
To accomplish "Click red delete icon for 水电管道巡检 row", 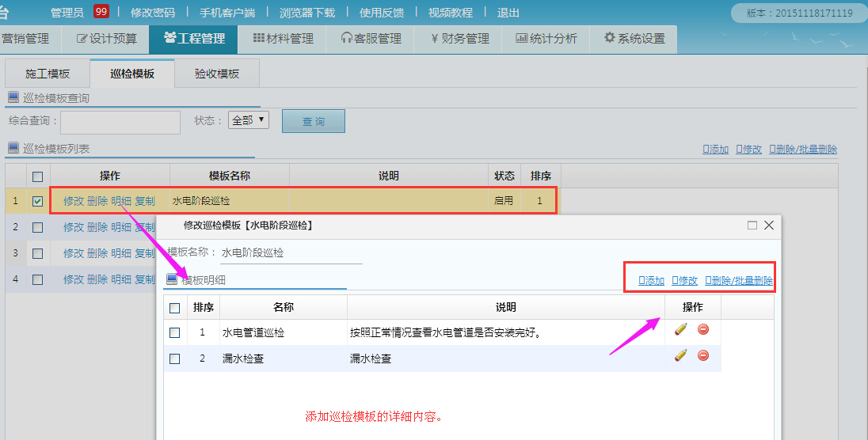I will 703,330.
